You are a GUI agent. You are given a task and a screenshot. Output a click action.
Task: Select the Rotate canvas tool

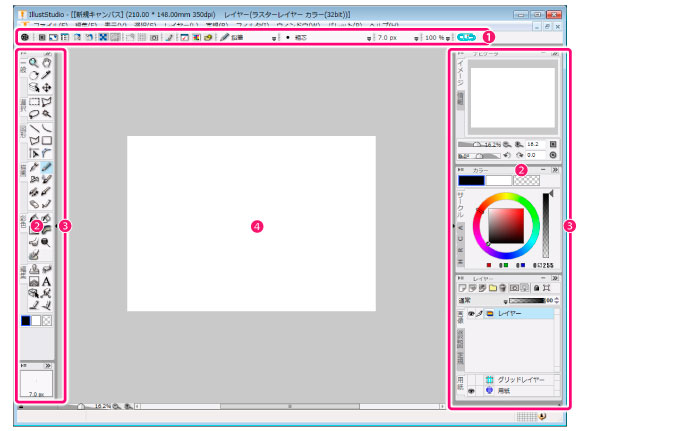coord(34,75)
